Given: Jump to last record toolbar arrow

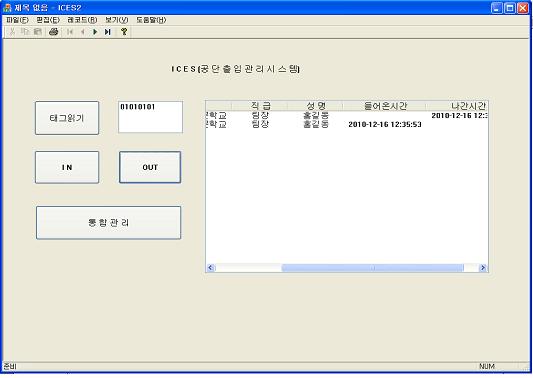Looking at the screenshot, I should [108, 32].
